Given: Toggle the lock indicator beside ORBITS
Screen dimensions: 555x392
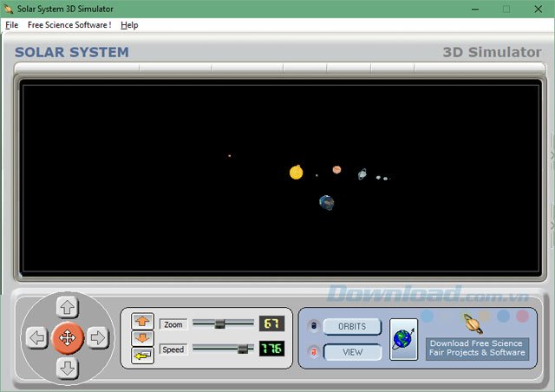Looking at the screenshot, I should (x=313, y=326).
